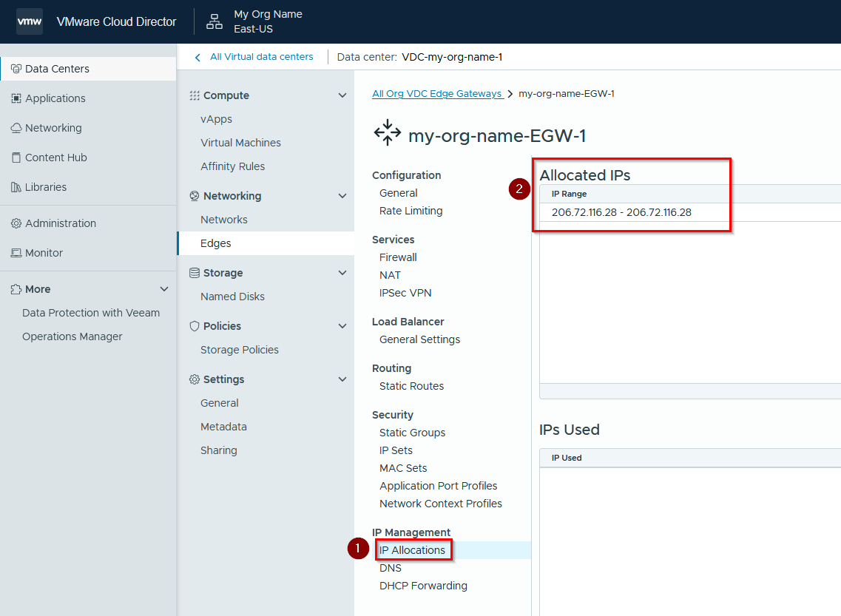841x616 pixels.
Task: Select Affinity Rules under Compute
Action: click(233, 166)
